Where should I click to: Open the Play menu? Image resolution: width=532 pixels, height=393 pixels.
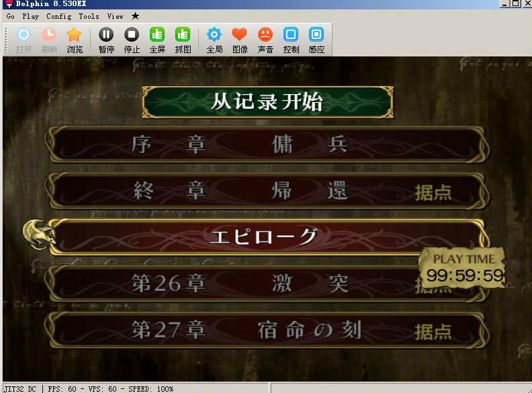click(30, 16)
